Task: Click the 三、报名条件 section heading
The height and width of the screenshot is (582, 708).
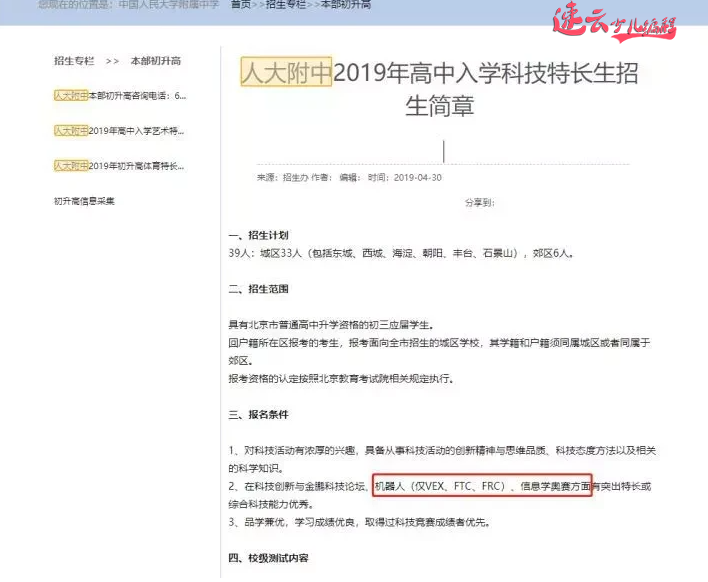Action: (258, 414)
